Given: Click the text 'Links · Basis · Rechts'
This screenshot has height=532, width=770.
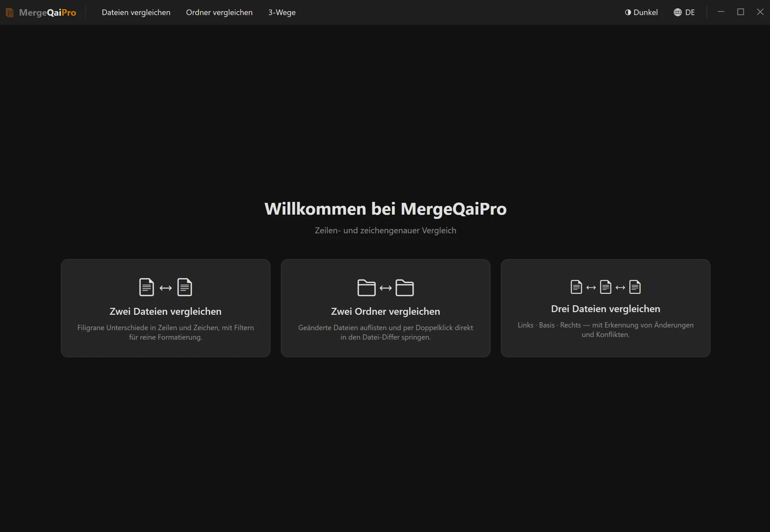Looking at the screenshot, I should point(549,325).
